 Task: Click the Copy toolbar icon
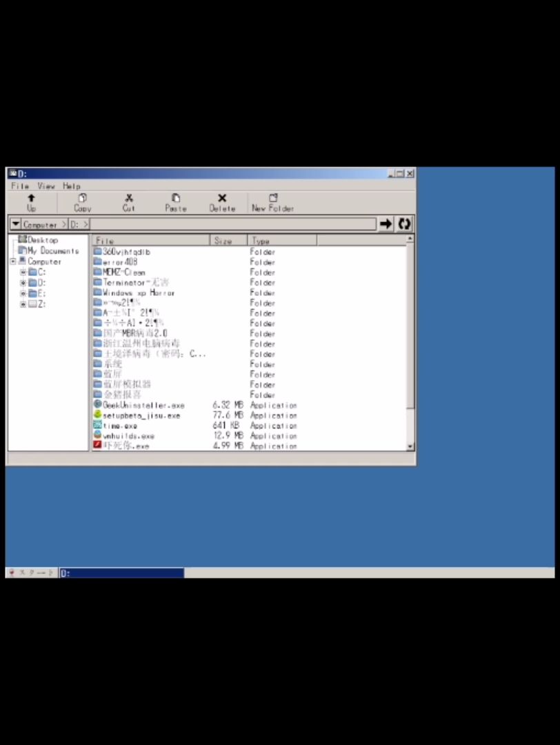(x=82, y=202)
